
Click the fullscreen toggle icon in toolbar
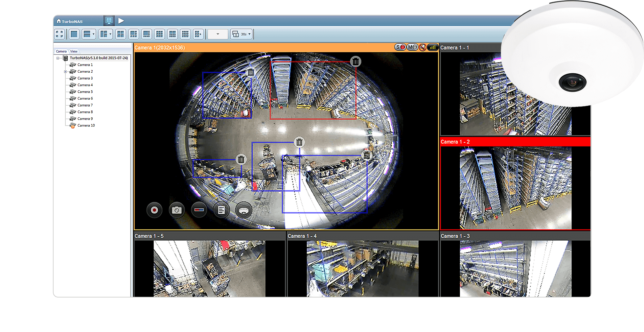(x=59, y=34)
